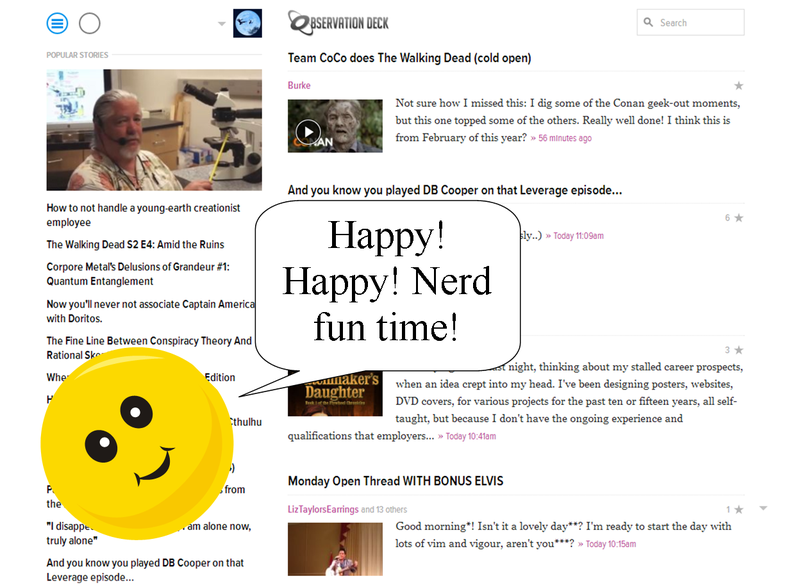
Task: Open the blue hamburger menu icon
Action: [x=57, y=23]
